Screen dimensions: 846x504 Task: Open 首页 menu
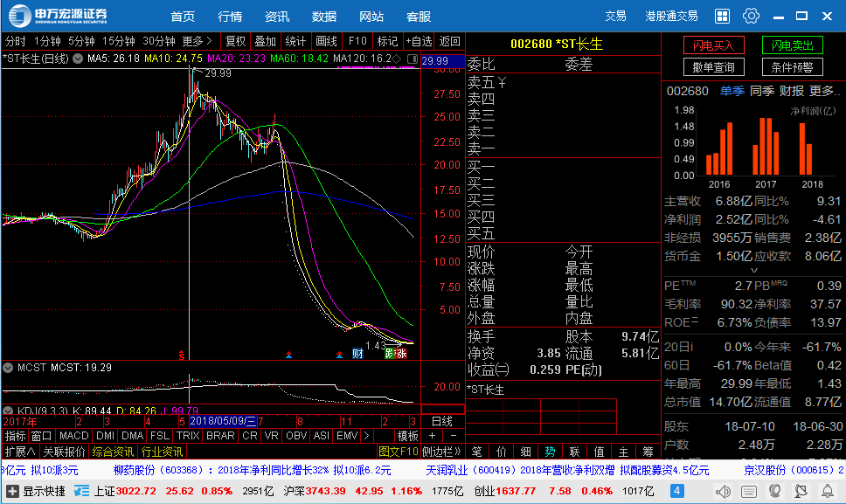point(183,17)
